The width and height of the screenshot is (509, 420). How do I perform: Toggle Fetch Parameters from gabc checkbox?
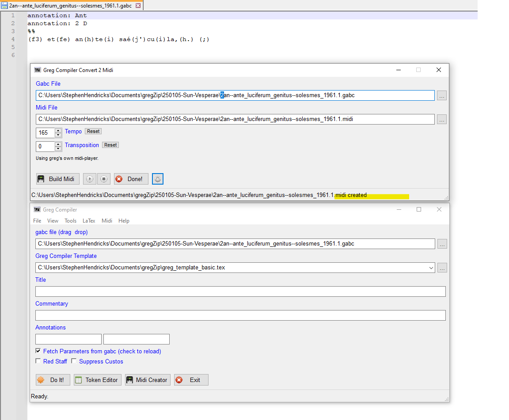point(38,351)
